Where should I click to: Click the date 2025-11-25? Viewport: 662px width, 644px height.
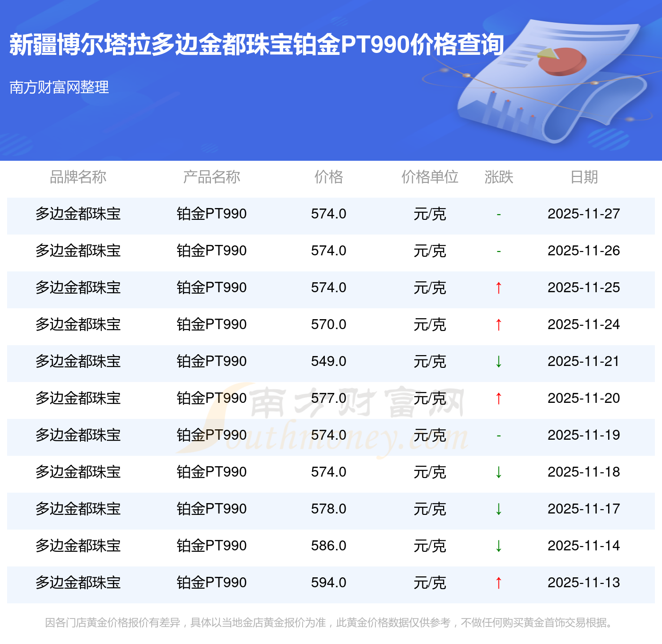click(x=584, y=287)
